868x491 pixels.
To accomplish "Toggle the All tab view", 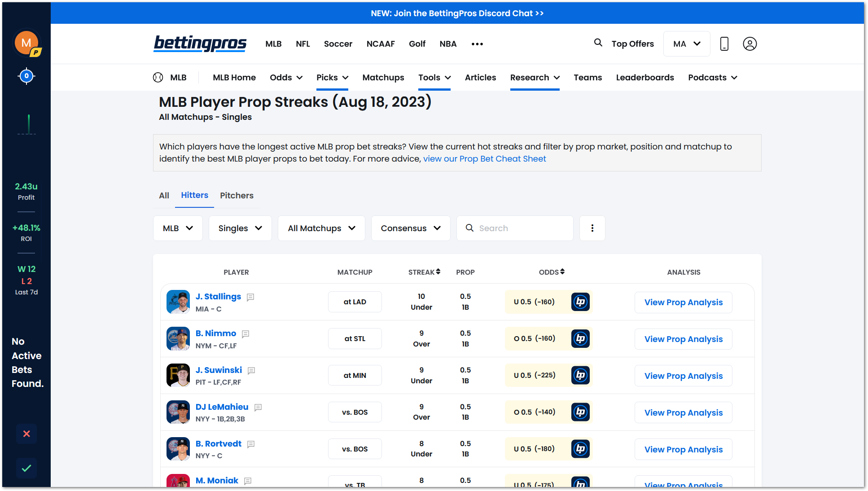I will (164, 195).
